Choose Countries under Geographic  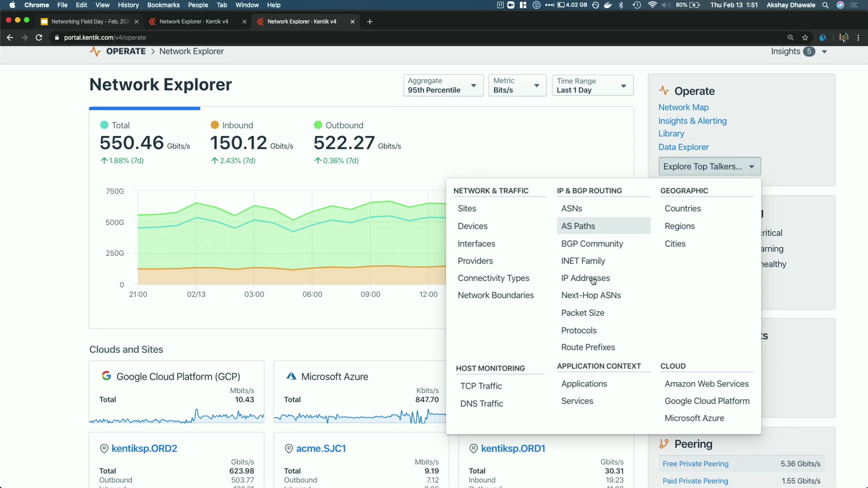click(682, 209)
